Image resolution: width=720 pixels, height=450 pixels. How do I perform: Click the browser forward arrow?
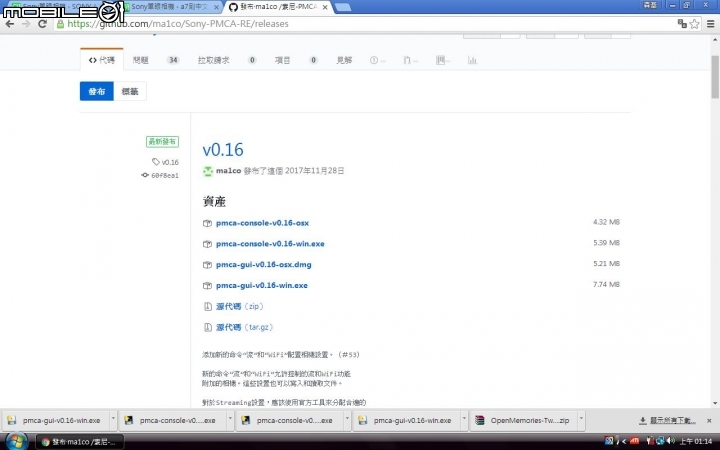26,24
